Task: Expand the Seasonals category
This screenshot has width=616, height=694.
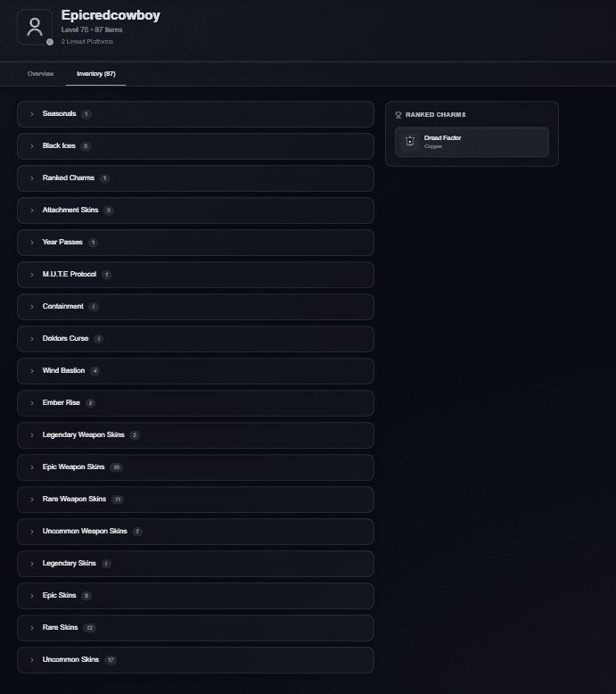Action: coord(195,114)
